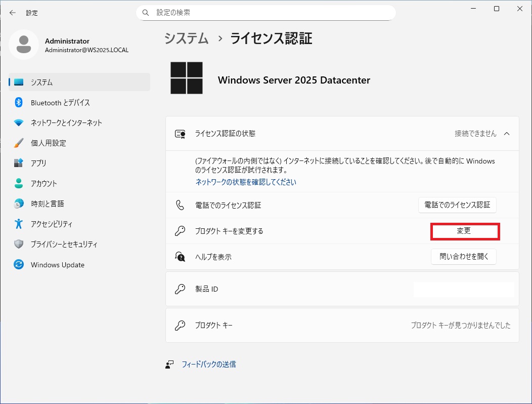The width and height of the screenshot is (532, 404).
Task: Go back with the arrow icon
Action: [x=13, y=13]
